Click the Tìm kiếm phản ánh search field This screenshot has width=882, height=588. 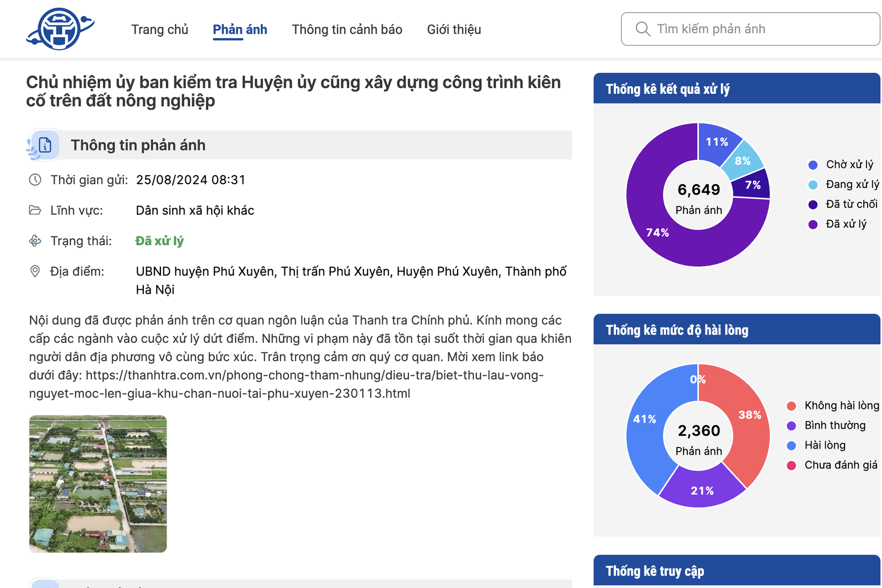coord(761,29)
